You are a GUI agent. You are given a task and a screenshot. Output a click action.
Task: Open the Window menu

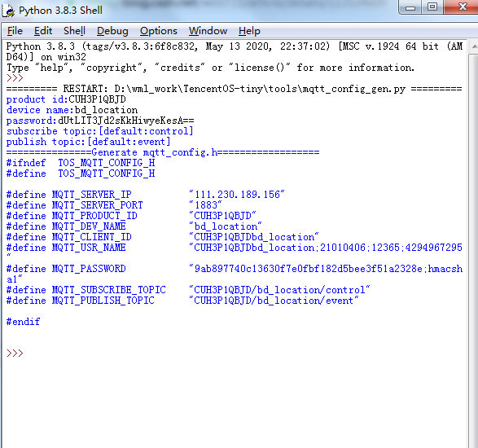click(x=208, y=31)
